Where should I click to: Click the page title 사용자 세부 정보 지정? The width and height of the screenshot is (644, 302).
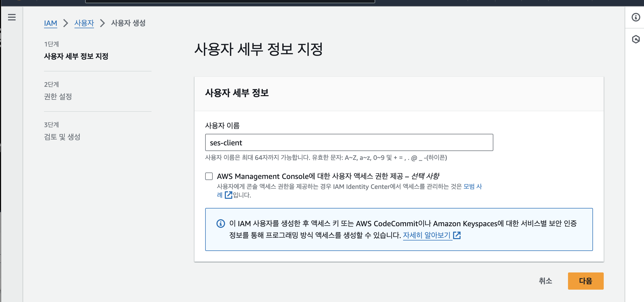(x=258, y=49)
